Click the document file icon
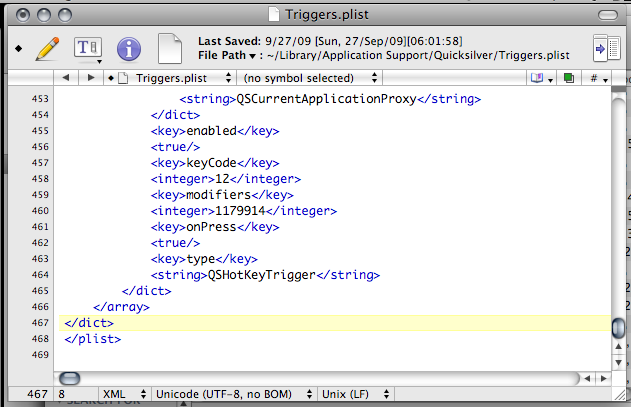Viewport: 631px width, 407px height. [x=171, y=48]
